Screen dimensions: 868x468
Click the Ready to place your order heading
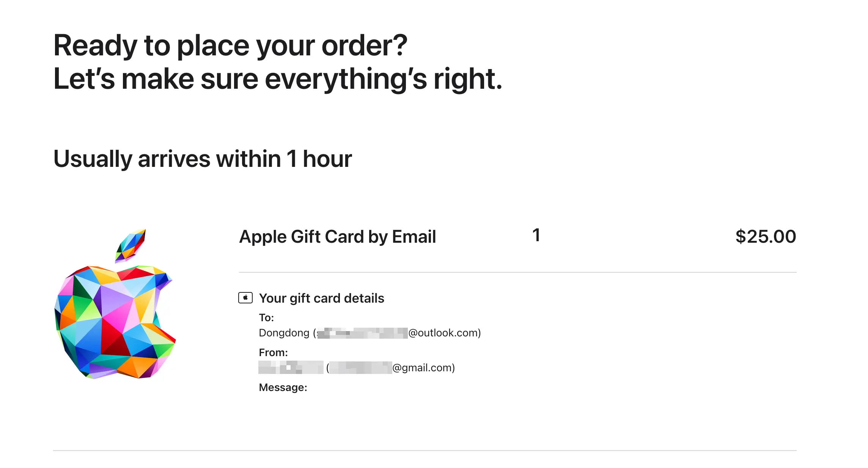pos(230,46)
